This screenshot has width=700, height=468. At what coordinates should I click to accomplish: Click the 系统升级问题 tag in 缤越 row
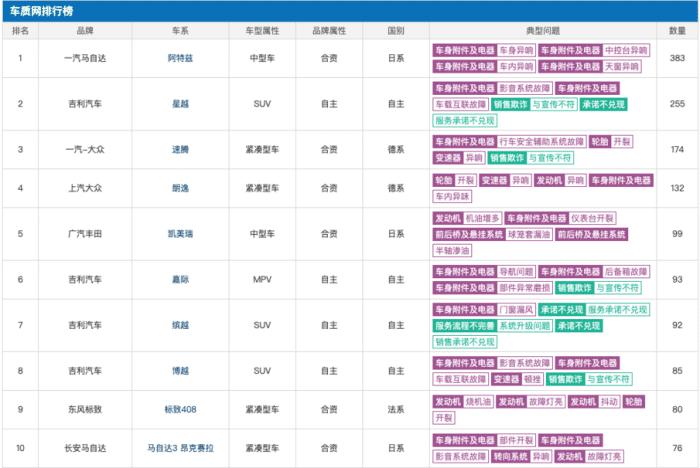[525, 326]
